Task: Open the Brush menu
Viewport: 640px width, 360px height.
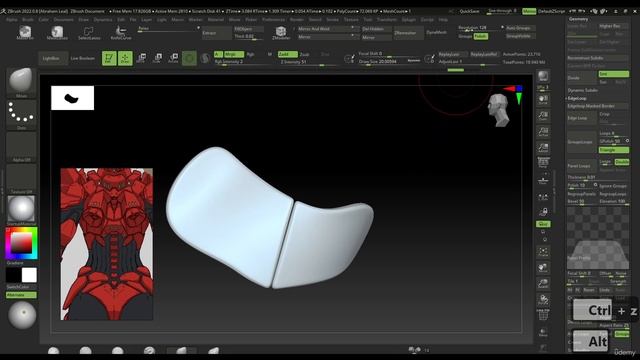Action: click(28, 20)
